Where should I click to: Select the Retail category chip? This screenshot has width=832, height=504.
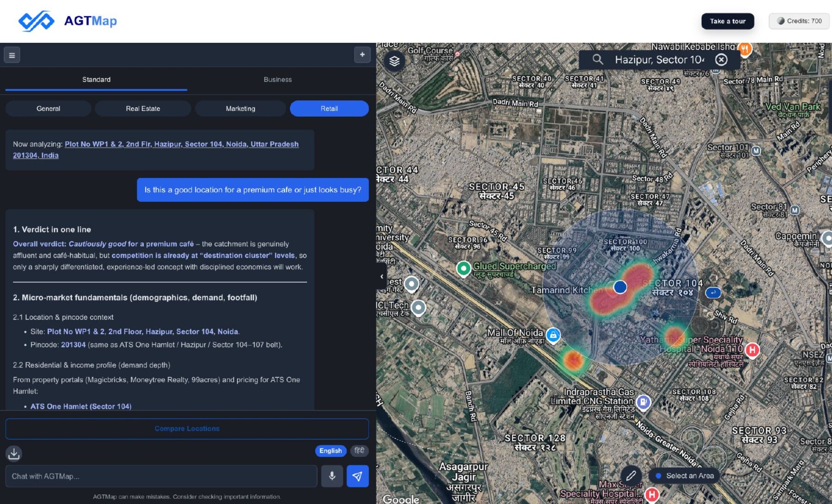(x=329, y=109)
